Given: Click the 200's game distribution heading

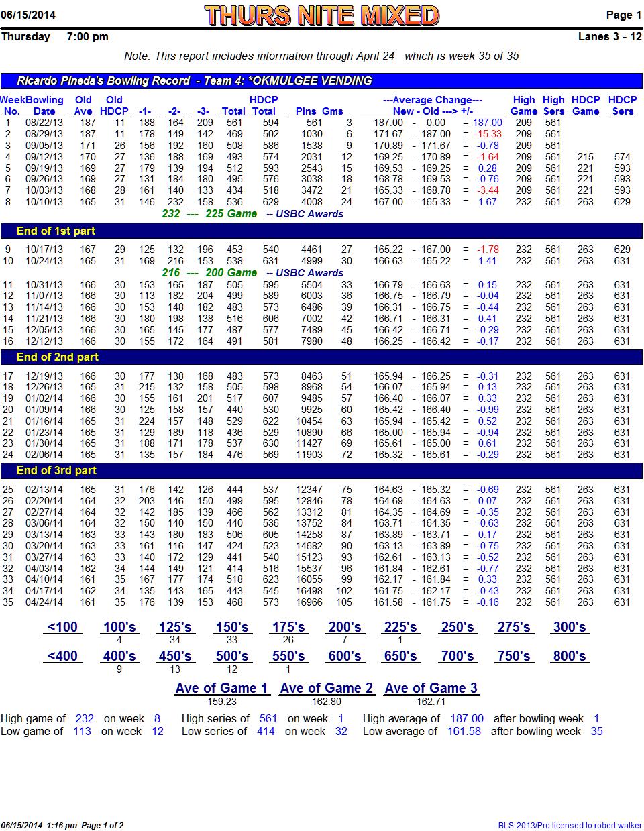Looking at the screenshot, I should click(345, 628).
